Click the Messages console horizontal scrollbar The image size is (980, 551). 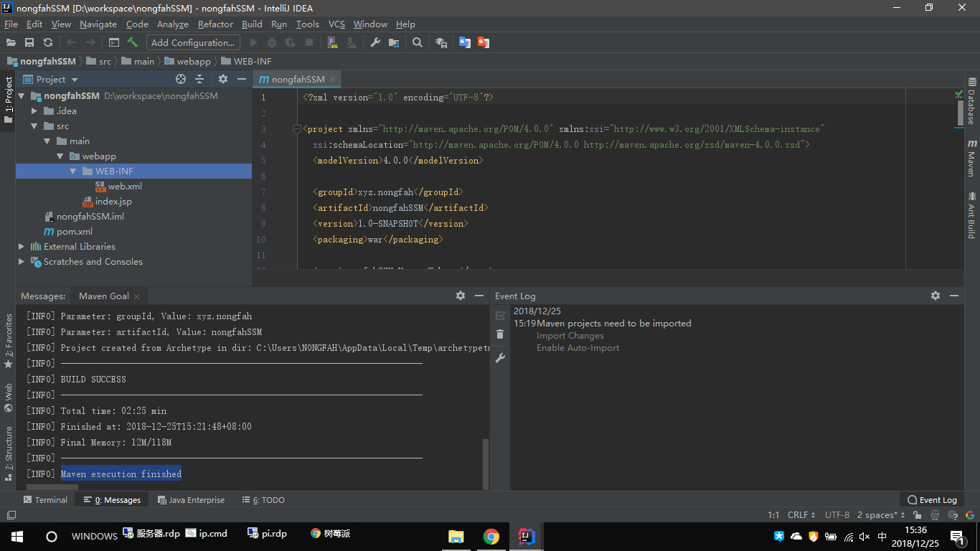click(x=52, y=488)
